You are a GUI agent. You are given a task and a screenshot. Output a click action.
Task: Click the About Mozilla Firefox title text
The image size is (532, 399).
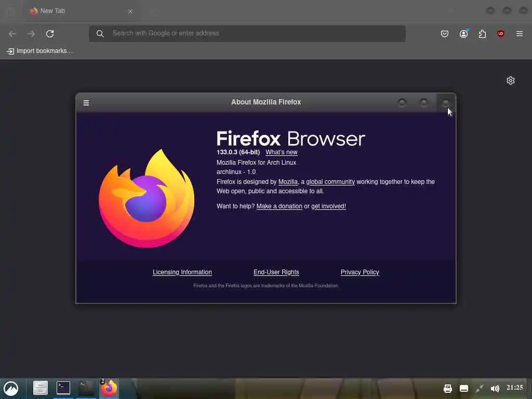(266, 102)
